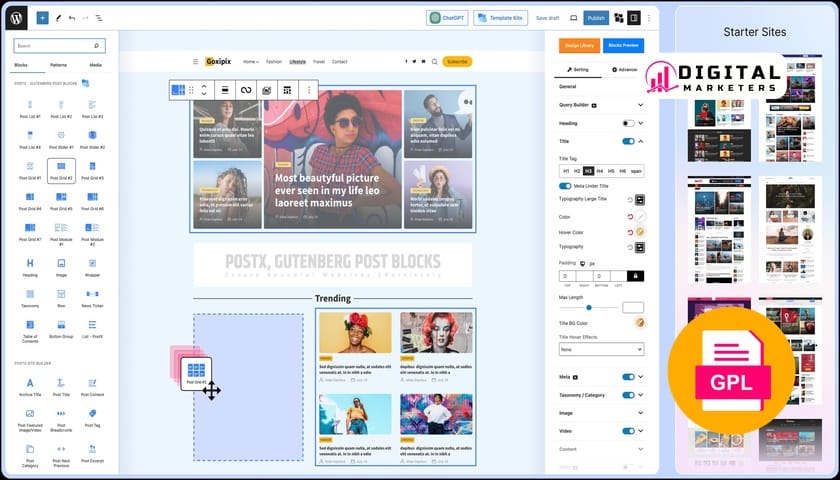The width and height of the screenshot is (840, 480).
Task: Click the link icon in block toolbar
Action: tap(246, 90)
